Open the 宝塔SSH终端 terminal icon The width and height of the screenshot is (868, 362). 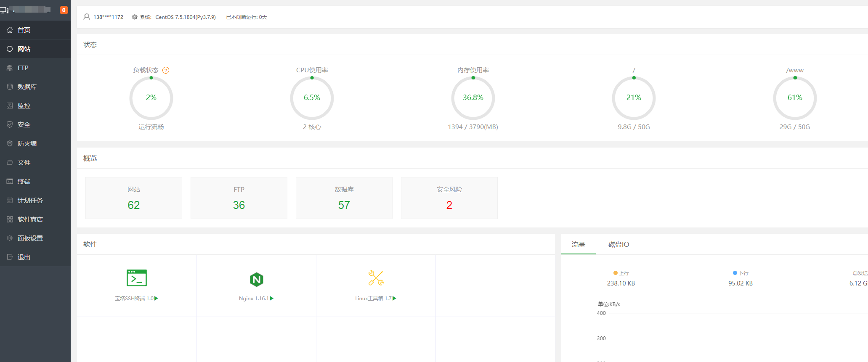(137, 278)
